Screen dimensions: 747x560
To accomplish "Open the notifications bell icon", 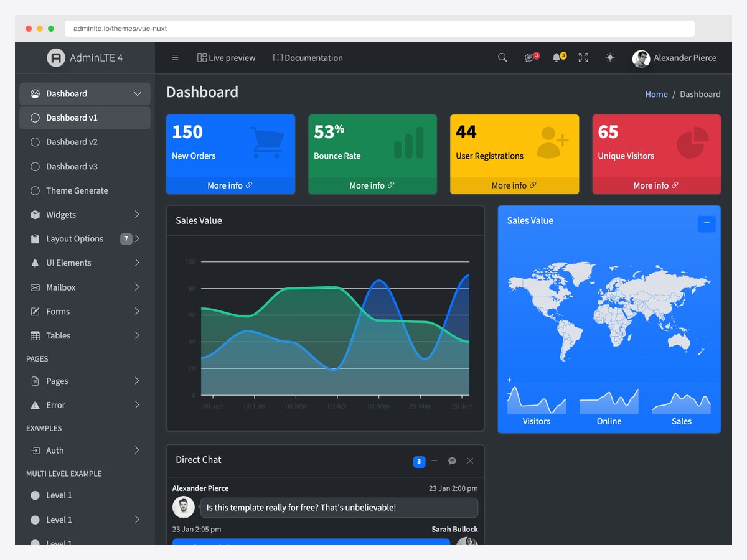I will [x=557, y=57].
